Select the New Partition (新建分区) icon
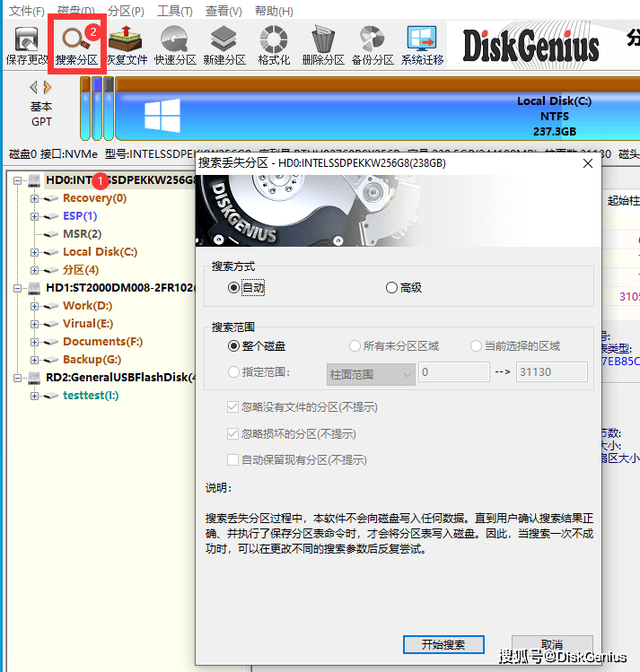The image size is (640, 672). click(x=224, y=45)
